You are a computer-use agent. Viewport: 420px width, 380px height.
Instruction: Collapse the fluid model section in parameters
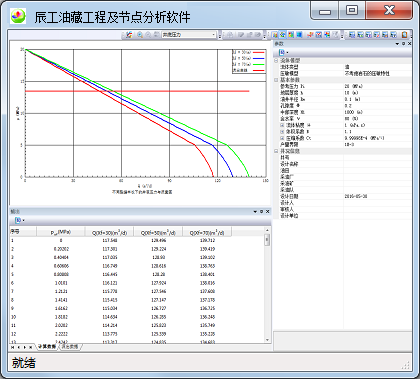[276, 61]
